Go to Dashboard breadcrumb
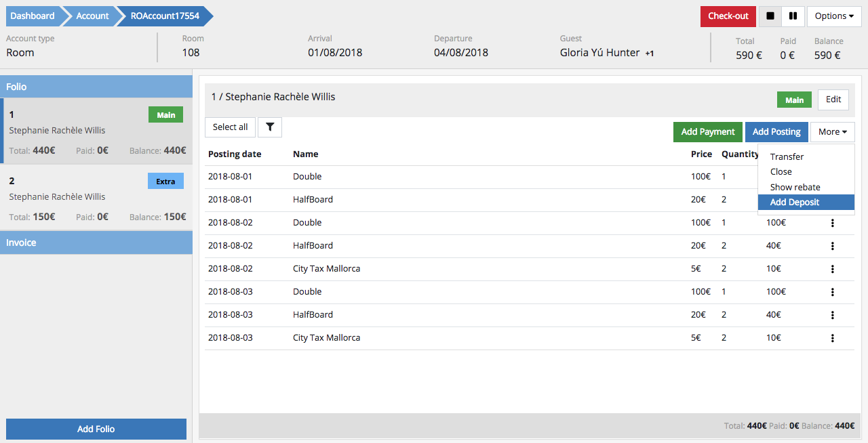The image size is (868, 443). (33, 16)
